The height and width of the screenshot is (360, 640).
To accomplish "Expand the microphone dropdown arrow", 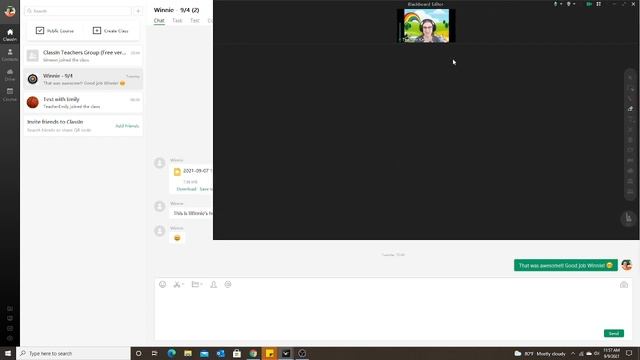I will click(561, 4).
